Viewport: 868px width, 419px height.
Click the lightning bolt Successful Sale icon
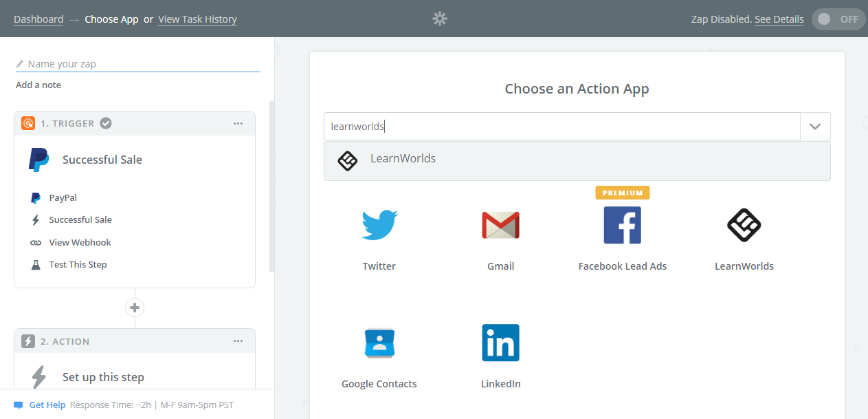[x=36, y=220]
